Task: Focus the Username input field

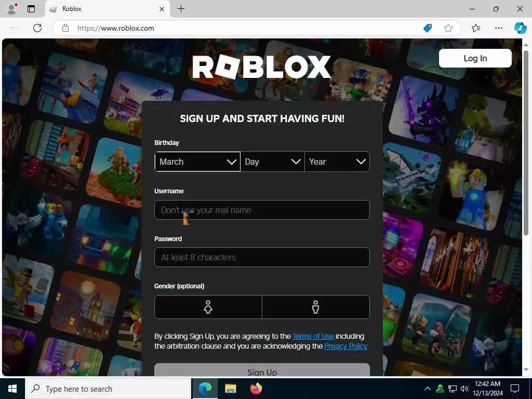Action: pos(262,210)
